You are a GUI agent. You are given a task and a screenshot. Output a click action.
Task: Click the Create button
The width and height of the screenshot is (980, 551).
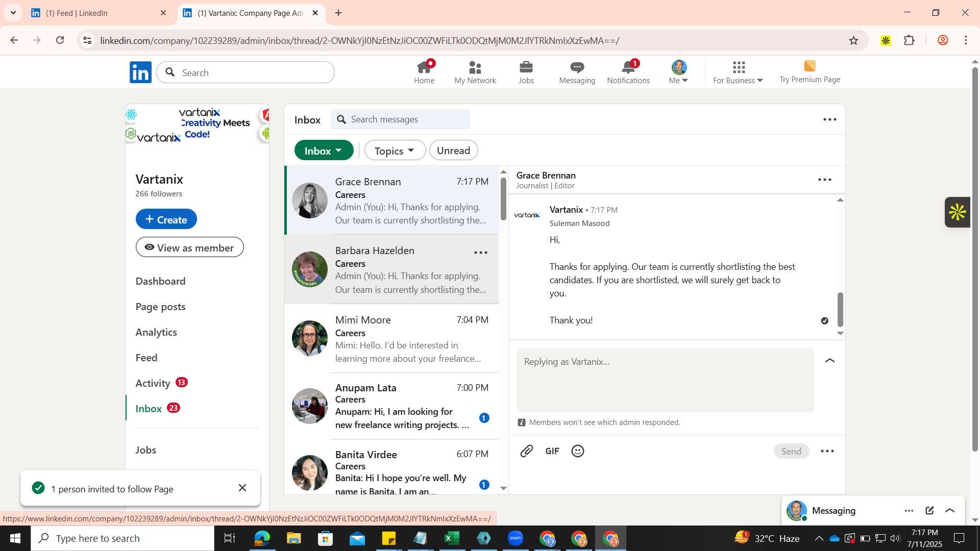click(166, 219)
